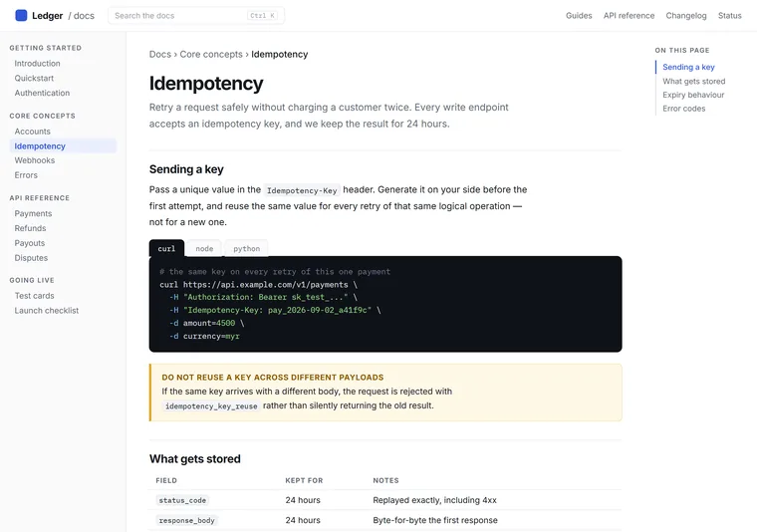
Task: Click the amount=4500 code line
Action: click(x=206, y=323)
